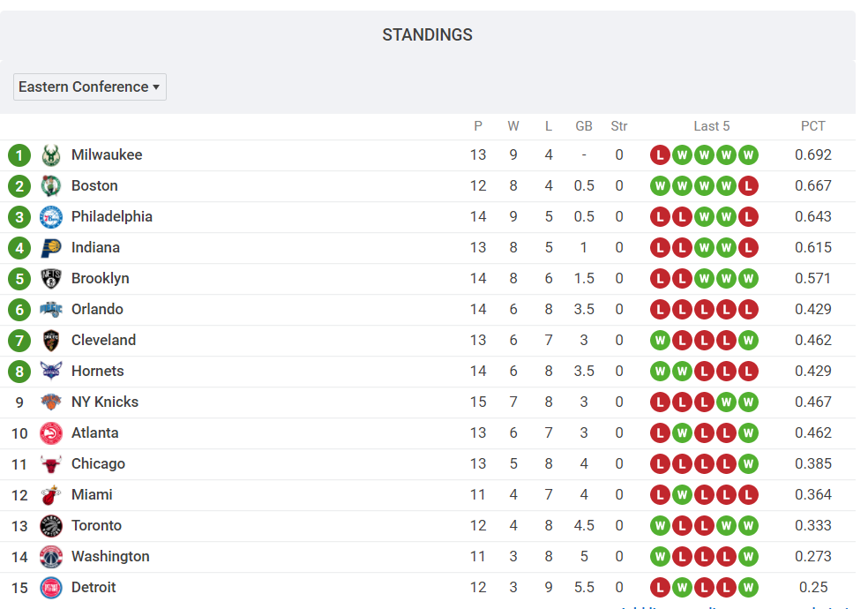Image resolution: width=868 pixels, height=609 pixels.
Task: Click the Milwaukee Bucks team logo
Action: 50,155
